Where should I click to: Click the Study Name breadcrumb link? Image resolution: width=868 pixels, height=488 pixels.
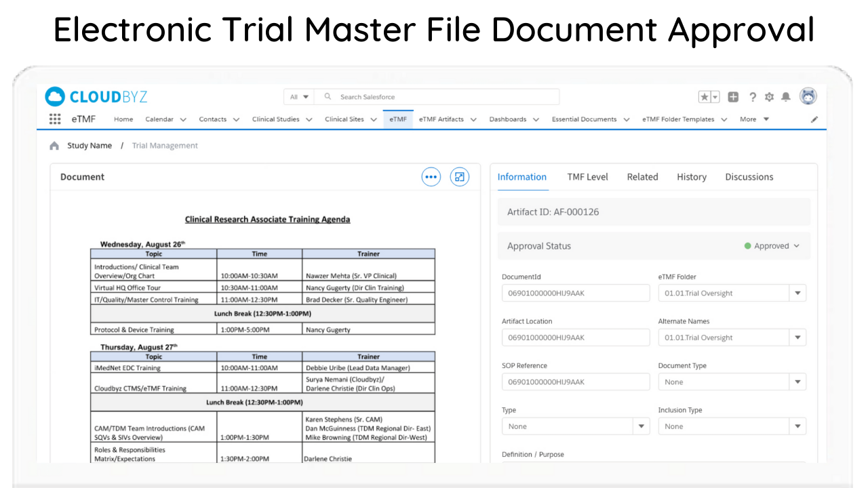[x=90, y=146]
